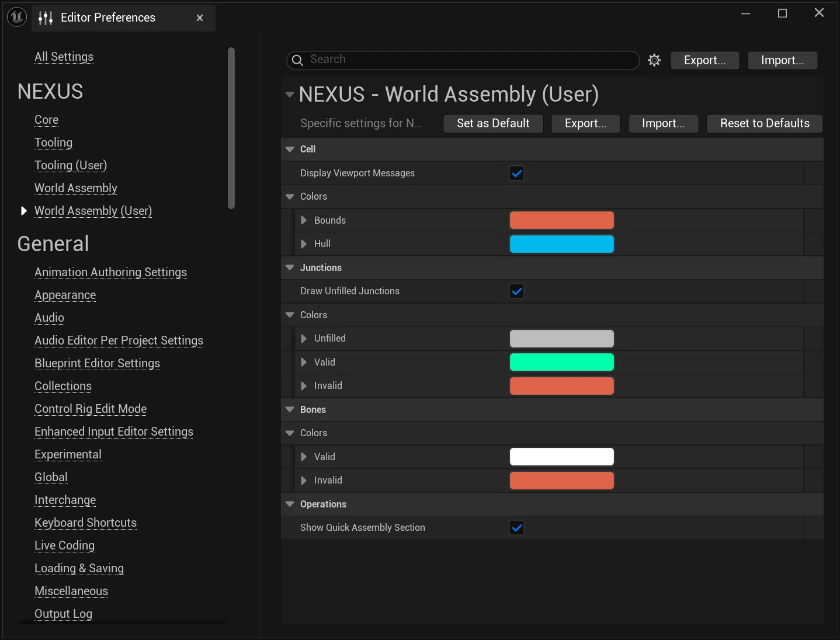Image resolution: width=840 pixels, height=640 pixels.
Task: Toggle Show Quick Assembly Section checkbox
Action: [517, 528]
